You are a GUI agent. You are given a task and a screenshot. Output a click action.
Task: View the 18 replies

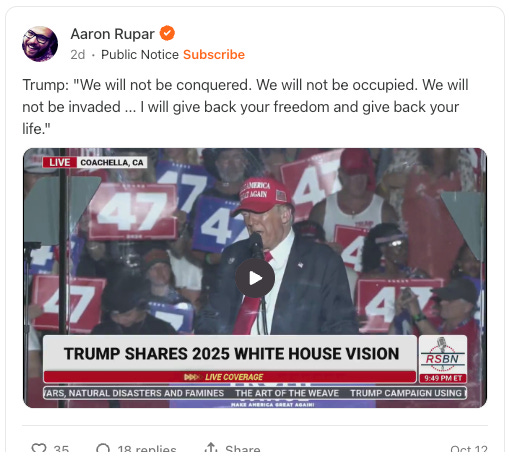coord(147,449)
